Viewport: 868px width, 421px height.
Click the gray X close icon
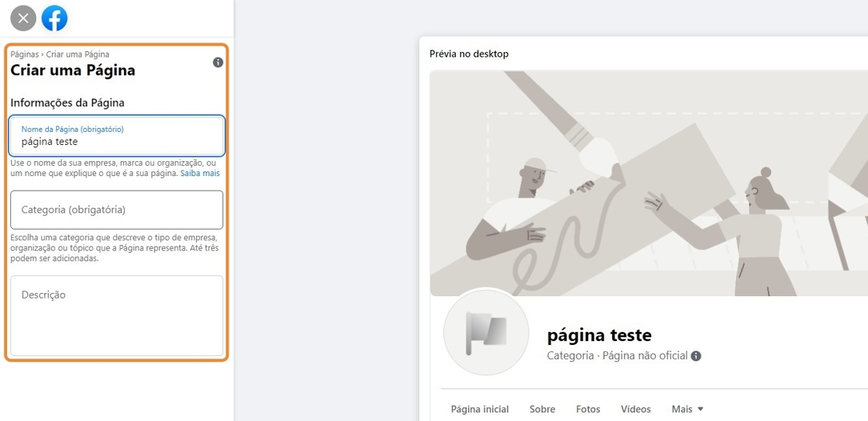[23, 18]
